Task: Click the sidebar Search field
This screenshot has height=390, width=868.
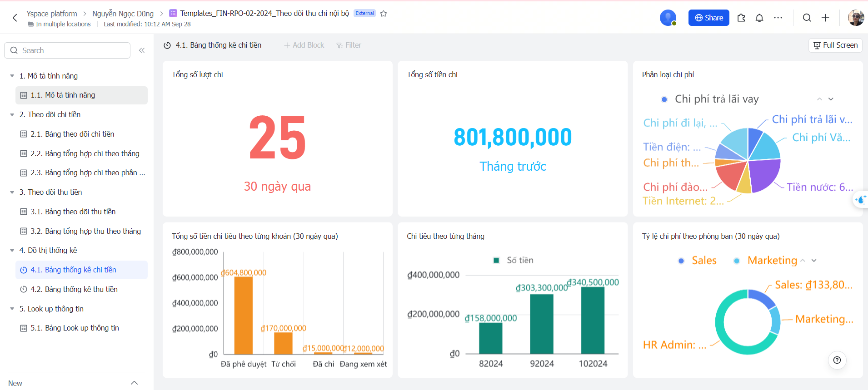Action: point(67,50)
